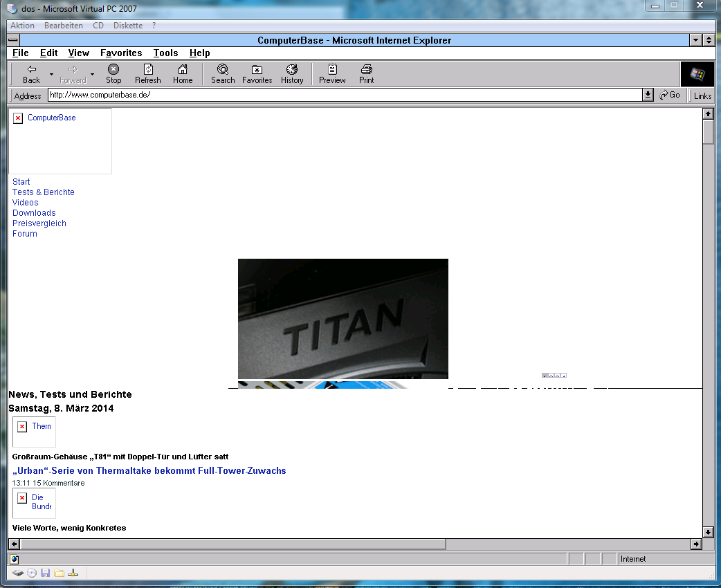Image resolution: width=721 pixels, height=588 pixels.
Task: Click Virtual PC hard disk status icon
Action: pyautogui.click(x=18, y=573)
